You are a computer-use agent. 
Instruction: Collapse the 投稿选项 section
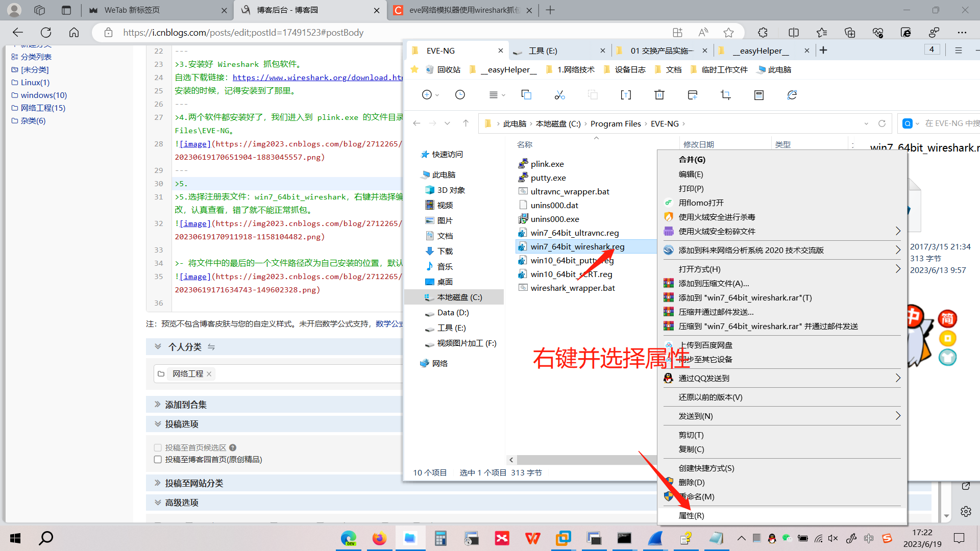(x=158, y=423)
